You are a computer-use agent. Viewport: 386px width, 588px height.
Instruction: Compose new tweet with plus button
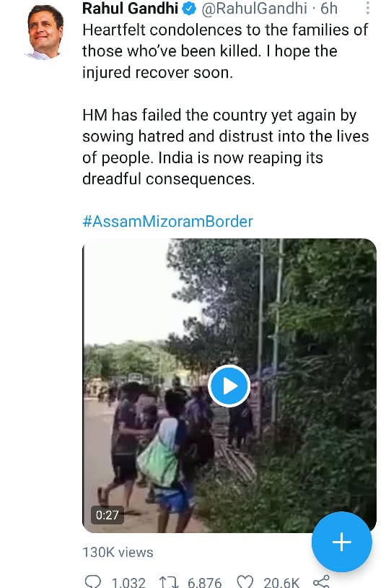tap(342, 542)
